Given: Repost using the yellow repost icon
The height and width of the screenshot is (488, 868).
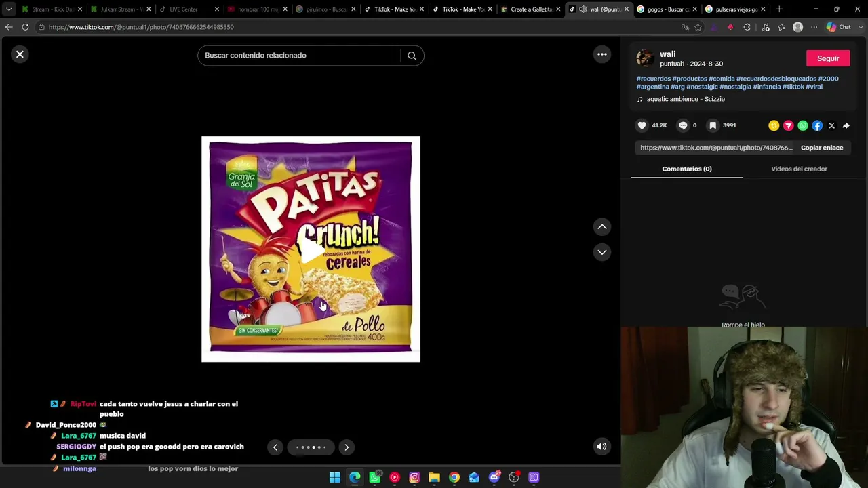Looking at the screenshot, I should click(x=774, y=125).
